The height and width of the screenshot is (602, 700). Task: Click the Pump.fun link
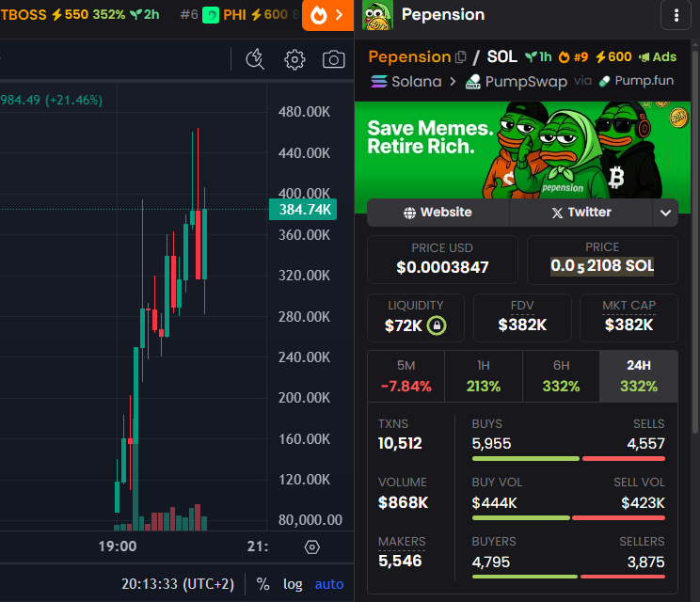(636, 81)
